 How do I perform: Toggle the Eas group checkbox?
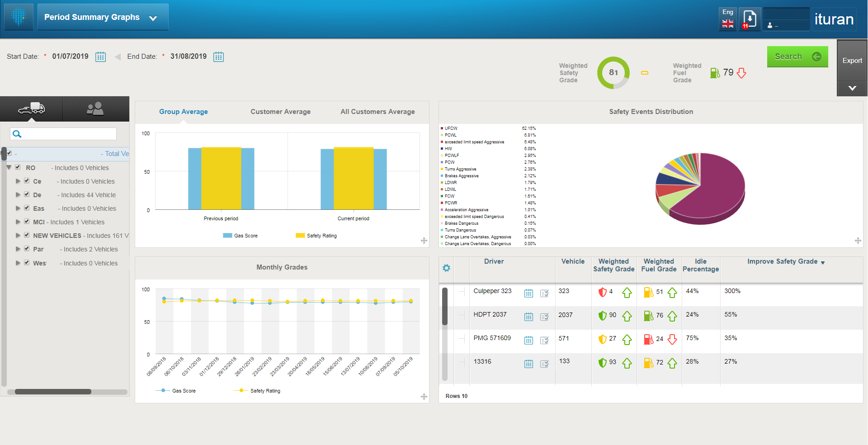click(x=27, y=208)
